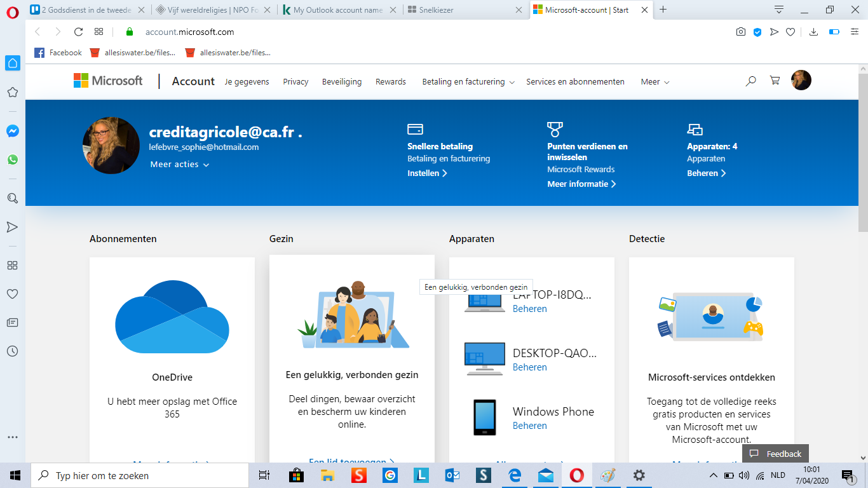
Task: Open the Rewards menu item
Action: coord(391,81)
